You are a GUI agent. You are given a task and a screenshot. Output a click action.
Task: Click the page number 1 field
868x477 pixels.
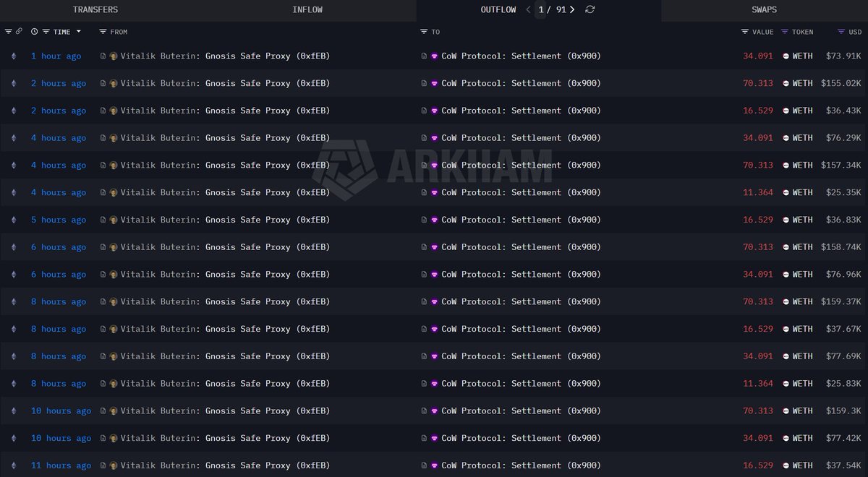541,10
